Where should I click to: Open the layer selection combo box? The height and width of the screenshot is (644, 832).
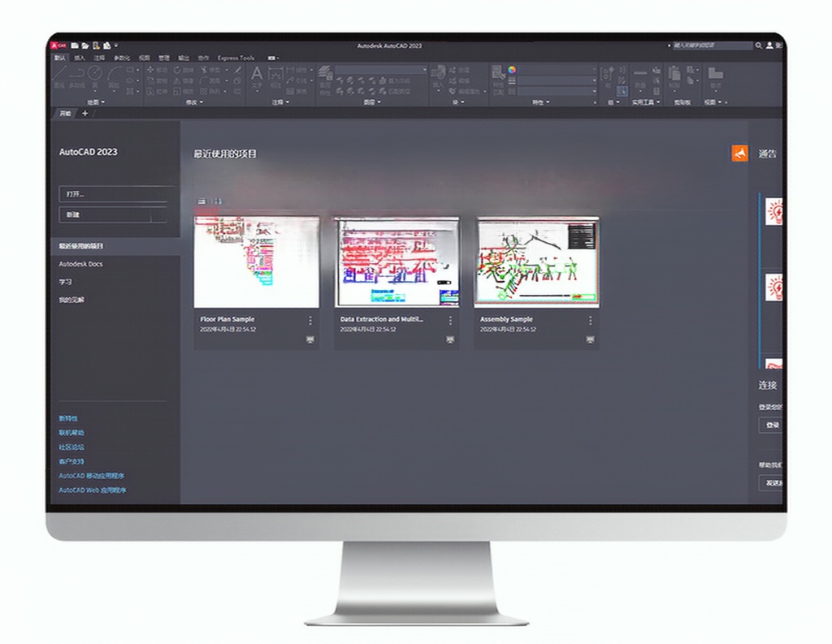pyautogui.click(x=381, y=70)
